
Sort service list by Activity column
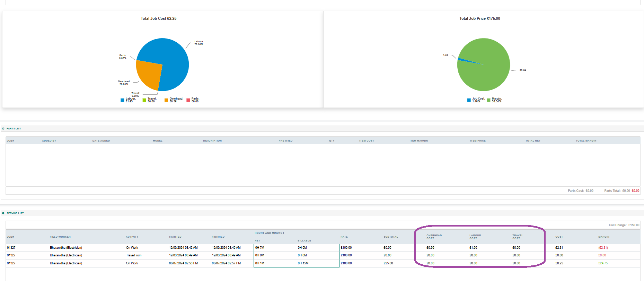132,237
